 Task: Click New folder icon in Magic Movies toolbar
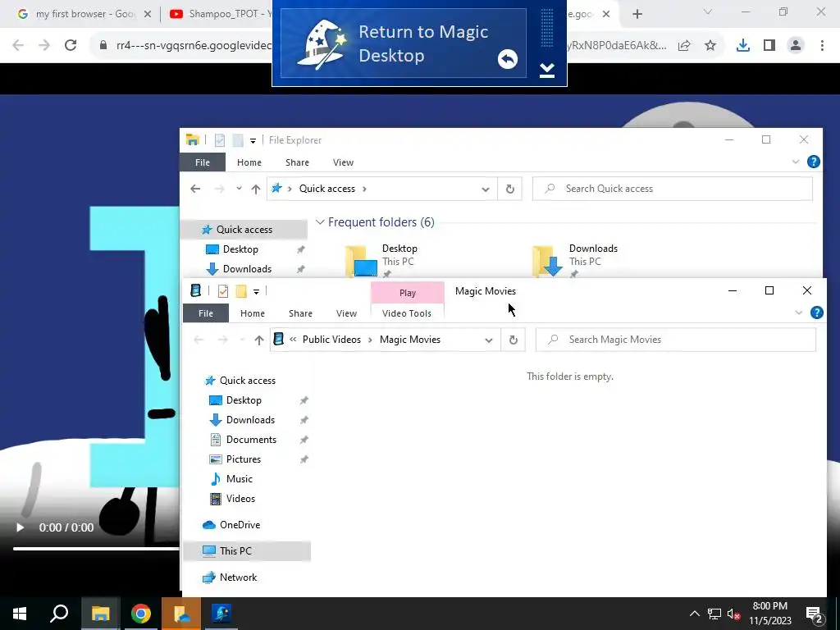click(241, 291)
